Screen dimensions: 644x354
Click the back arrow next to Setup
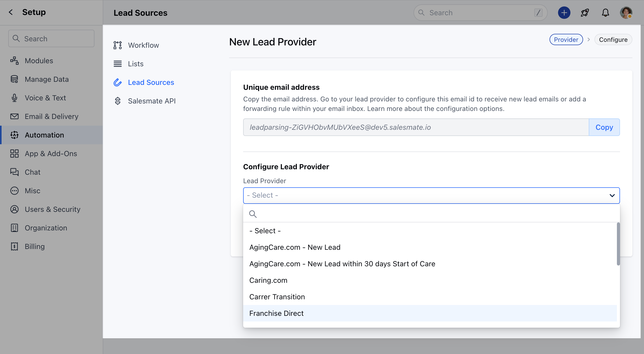coord(11,12)
